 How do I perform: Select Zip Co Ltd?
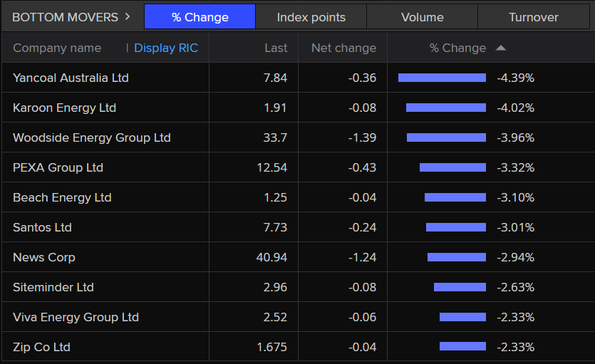[42, 348]
